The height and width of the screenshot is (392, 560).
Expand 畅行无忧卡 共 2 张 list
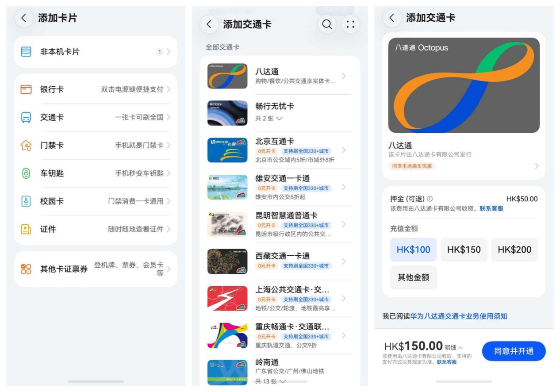(269, 118)
